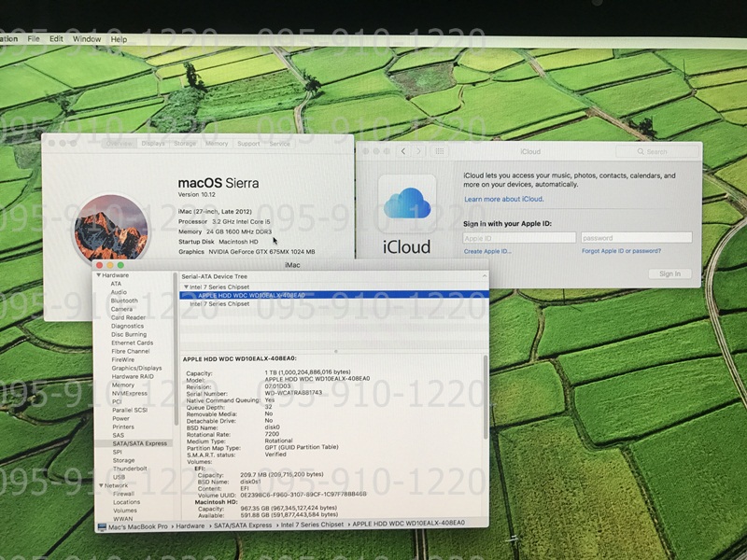Select USB in the sidebar
Screen dimensions: 747x560
(x=120, y=477)
